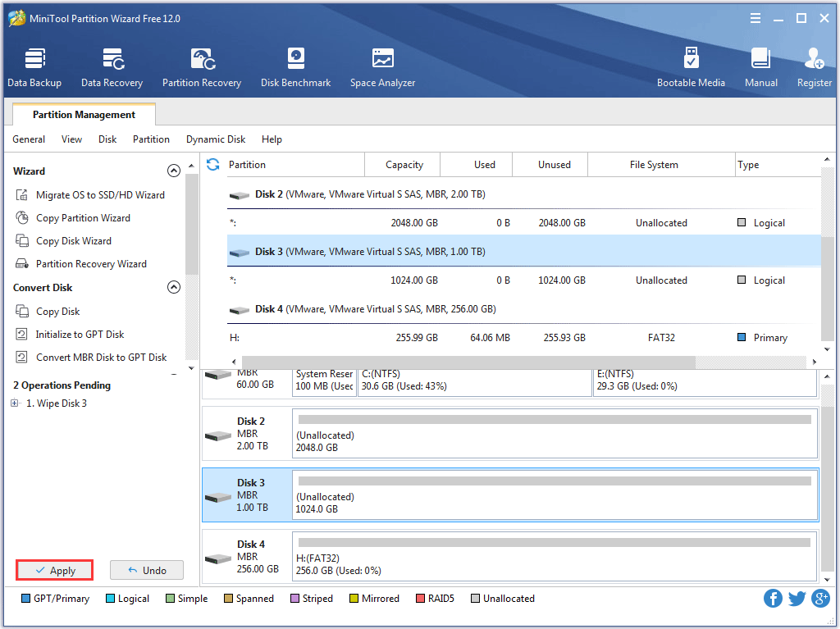Click the Logical legend color swatch

(x=110, y=599)
